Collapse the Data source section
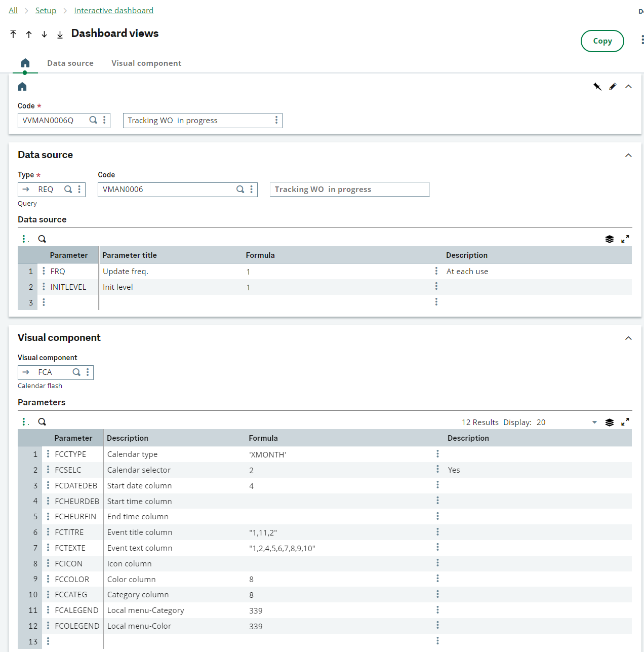 pos(628,156)
